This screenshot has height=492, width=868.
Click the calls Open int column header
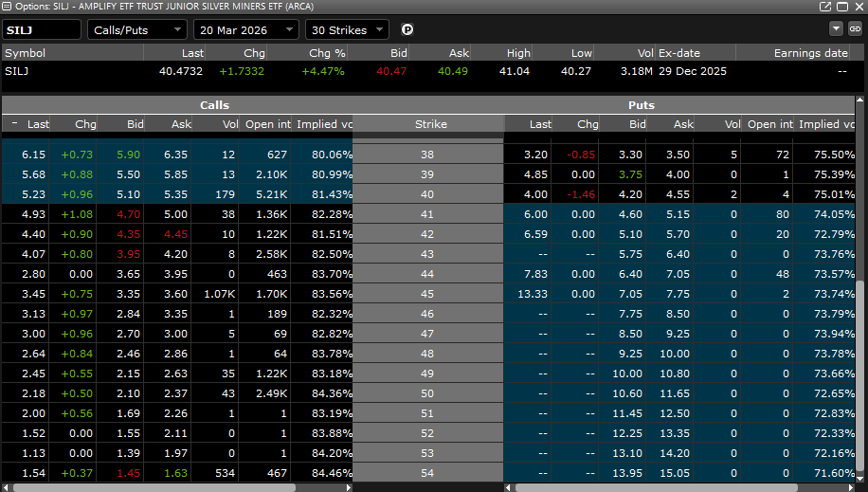tap(267, 124)
